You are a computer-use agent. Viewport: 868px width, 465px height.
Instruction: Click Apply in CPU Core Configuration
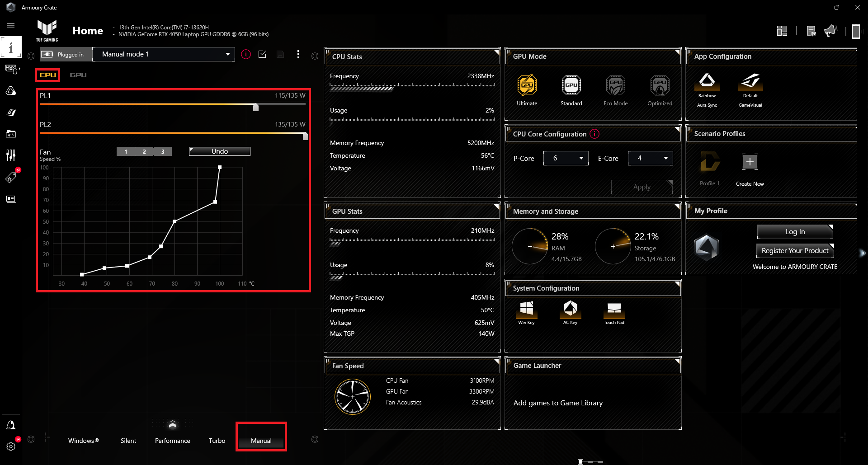642,187
